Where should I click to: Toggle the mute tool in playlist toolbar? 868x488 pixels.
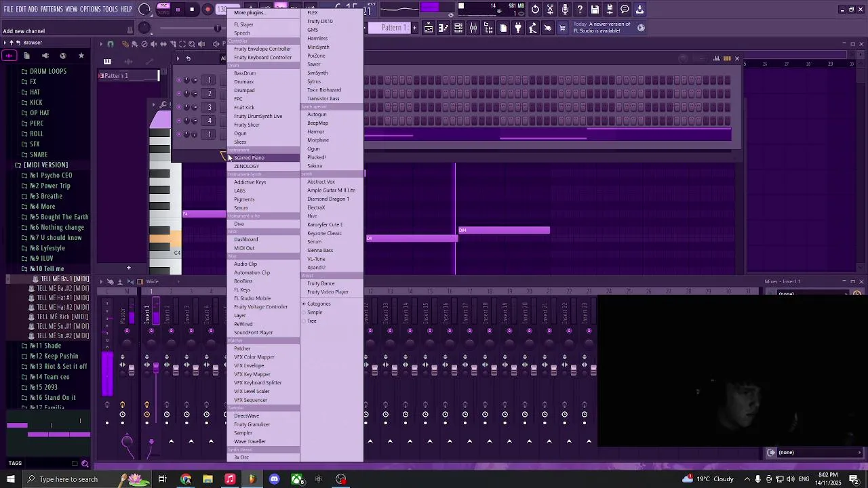[x=154, y=44]
